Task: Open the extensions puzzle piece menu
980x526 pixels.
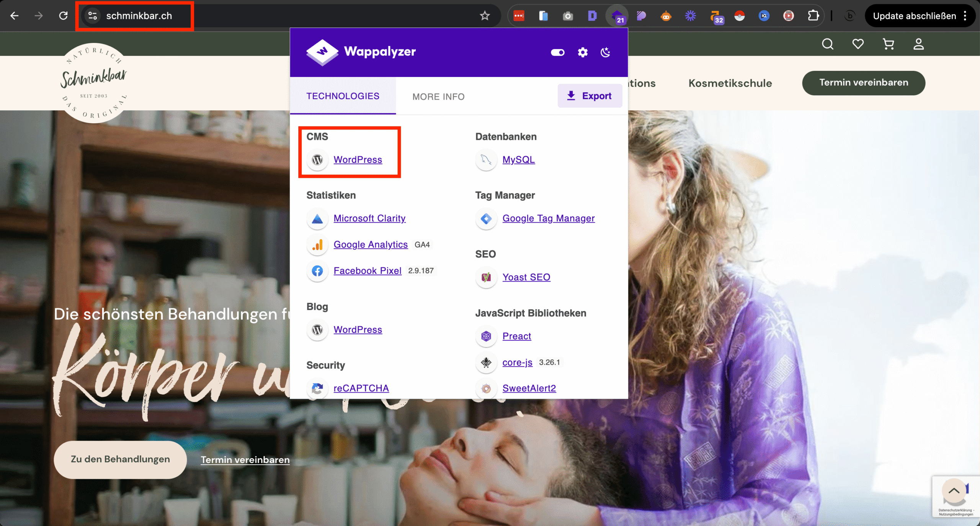Action: 813,16
